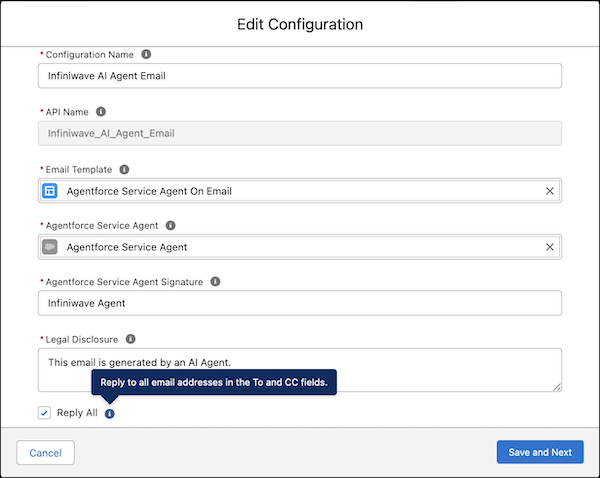Show info for Agentforce Service Agent Signature
The height and width of the screenshot is (478, 600).
[x=215, y=282]
